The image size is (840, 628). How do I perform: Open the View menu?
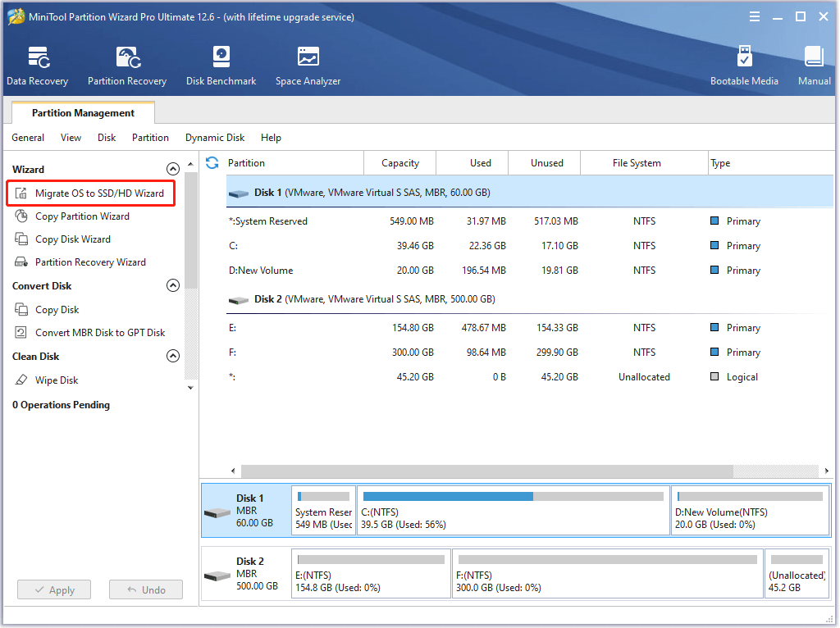(71, 138)
